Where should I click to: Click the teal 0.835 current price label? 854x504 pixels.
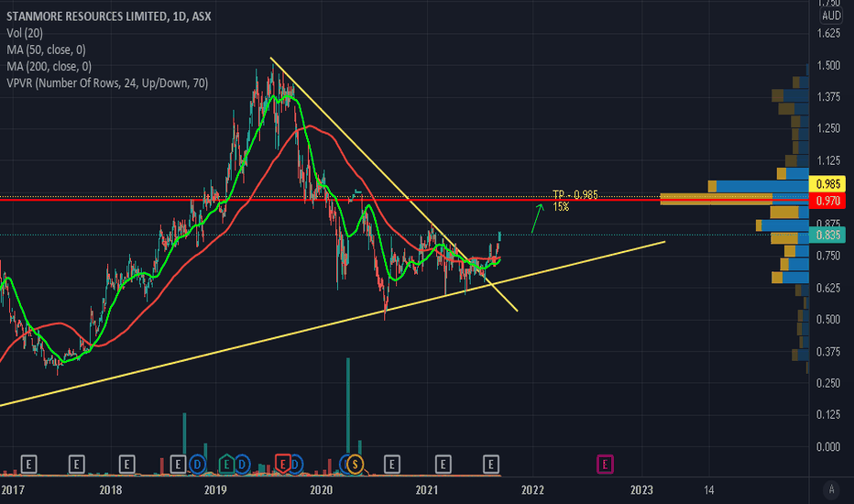point(827,235)
